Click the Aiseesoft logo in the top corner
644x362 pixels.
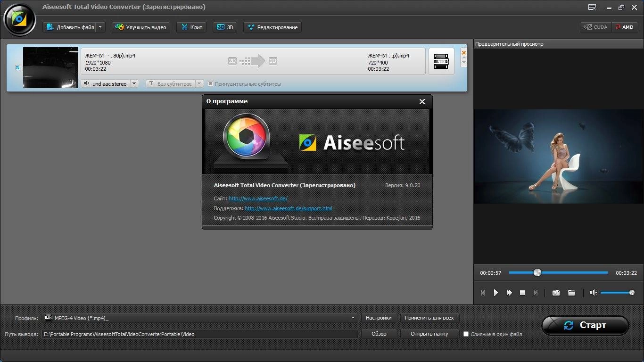pyautogui.click(x=19, y=19)
